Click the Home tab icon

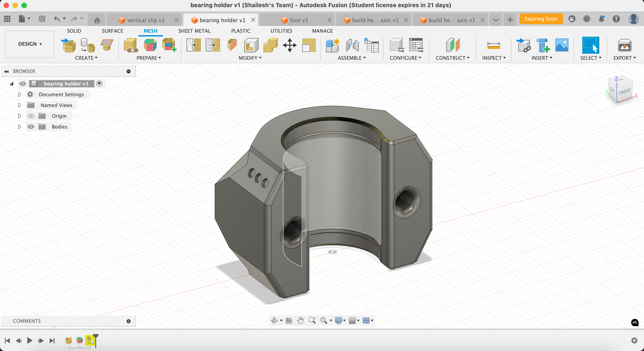point(97,20)
